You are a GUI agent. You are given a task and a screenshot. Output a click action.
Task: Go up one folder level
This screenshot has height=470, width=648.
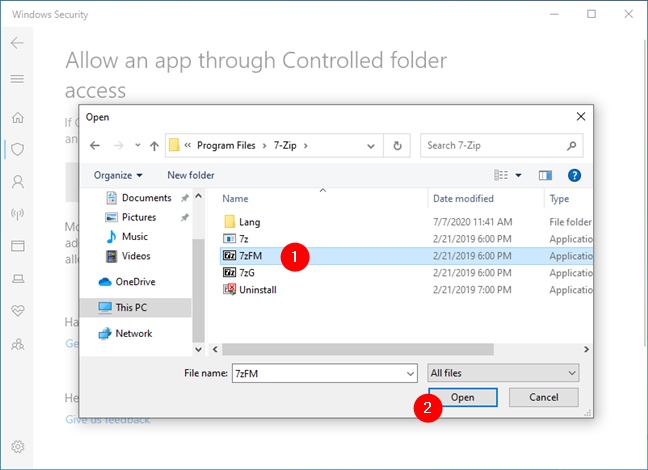(154, 146)
